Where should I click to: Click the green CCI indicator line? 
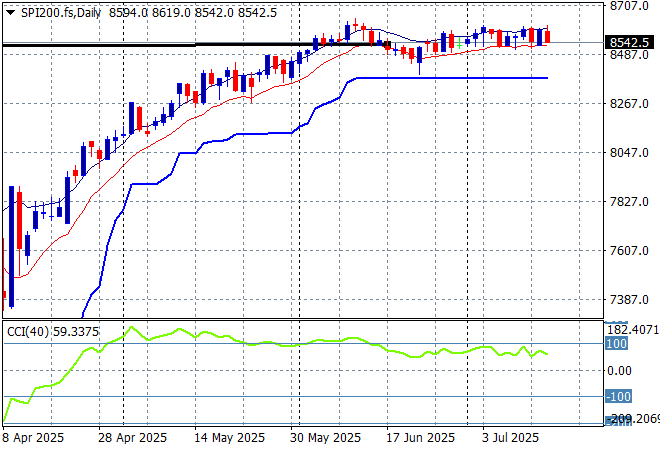[275, 343]
